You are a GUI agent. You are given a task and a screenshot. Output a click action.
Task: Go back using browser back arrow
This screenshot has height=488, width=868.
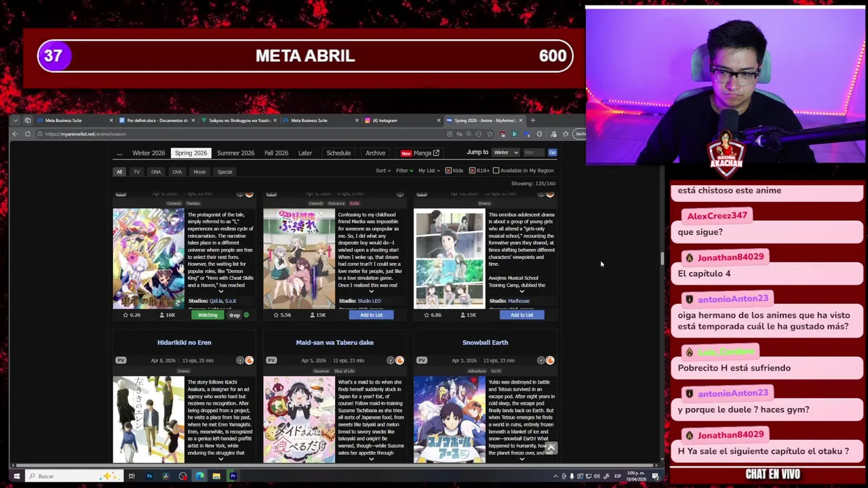pyautogui.click(x=15, y=134)
